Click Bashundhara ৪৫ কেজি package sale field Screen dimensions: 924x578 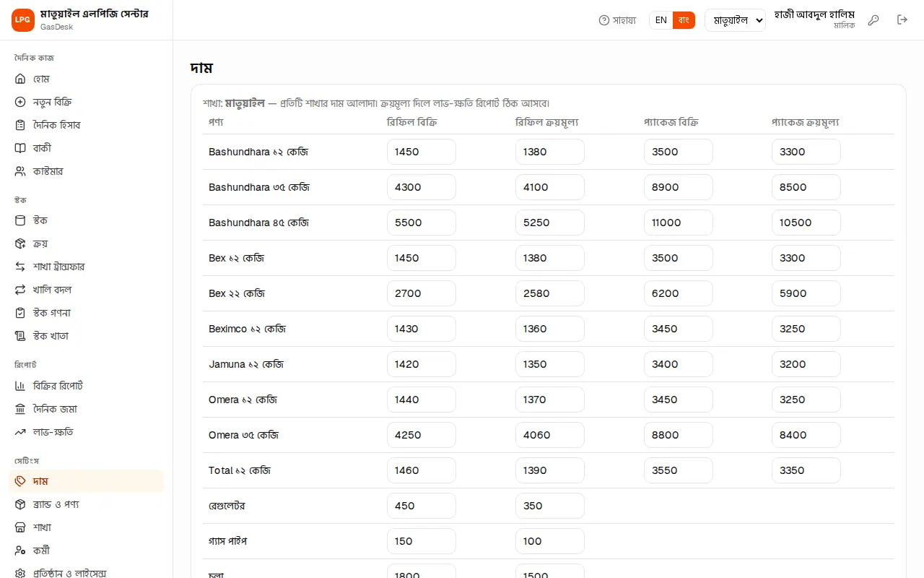pyautogui.click(x=679, y=223)
